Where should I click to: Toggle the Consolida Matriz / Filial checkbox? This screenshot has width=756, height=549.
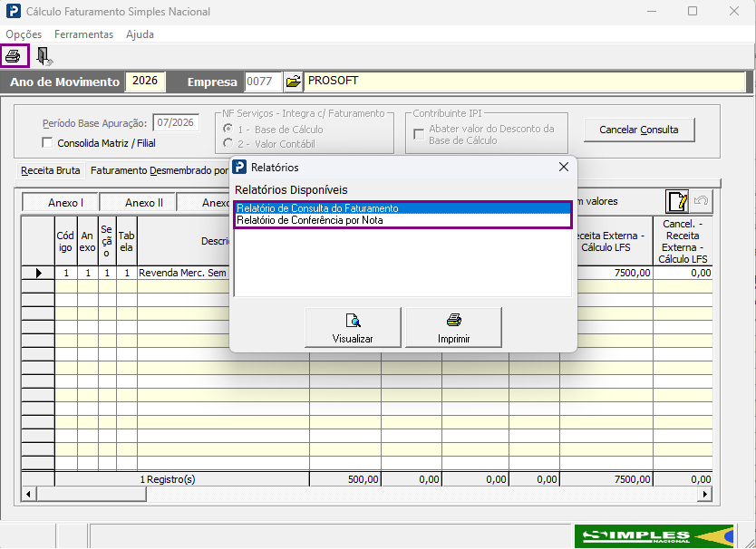pos(47,142)
